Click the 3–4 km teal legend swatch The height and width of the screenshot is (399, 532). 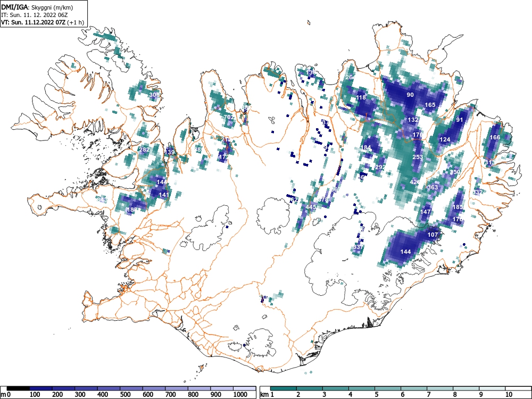pos(336,388)
